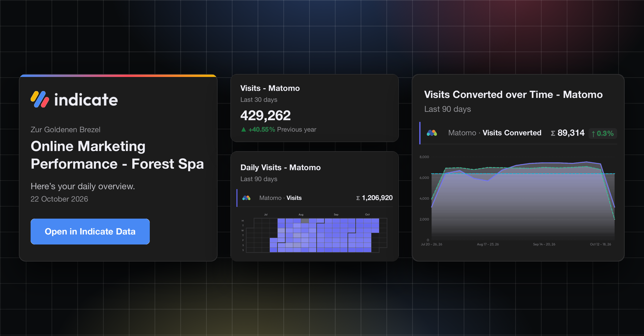The width and height of the screenshot is (644, 336).
Task: Click 'Zur Goldenen Brezel' client name
Action: click(x=65, y=130)
